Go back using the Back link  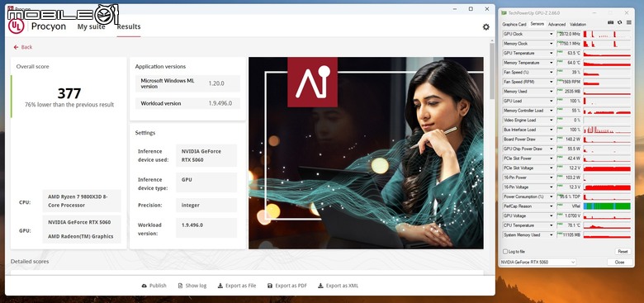23,47
